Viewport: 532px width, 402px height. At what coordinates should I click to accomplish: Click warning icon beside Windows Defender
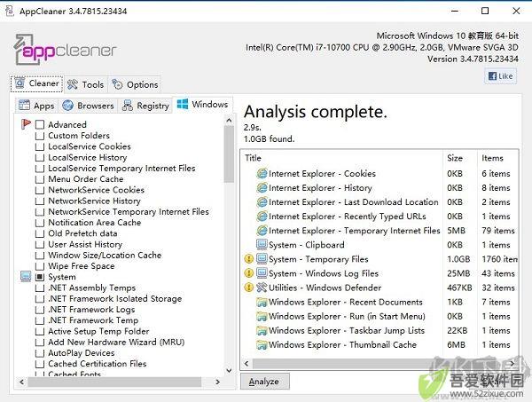tap(249, 288)
